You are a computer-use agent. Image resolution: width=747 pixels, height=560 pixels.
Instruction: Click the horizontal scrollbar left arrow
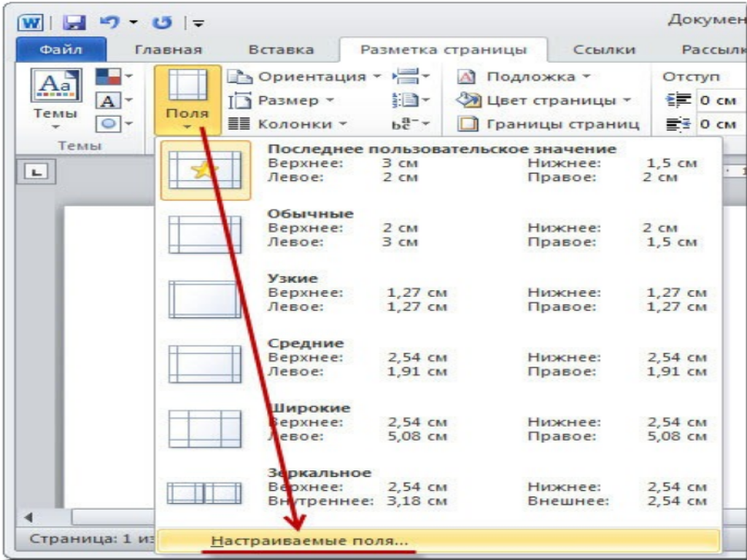29,517
